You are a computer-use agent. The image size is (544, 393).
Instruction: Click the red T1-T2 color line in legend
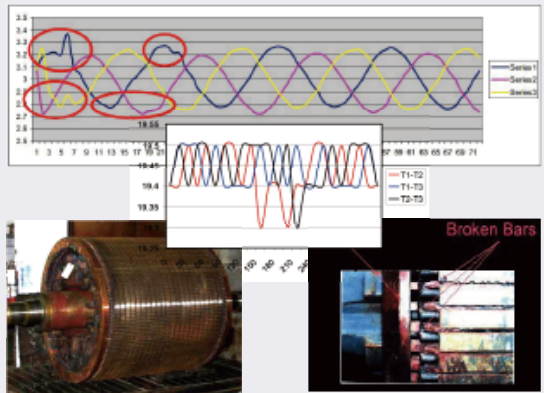pyautogui.click(x=394, y=175)
